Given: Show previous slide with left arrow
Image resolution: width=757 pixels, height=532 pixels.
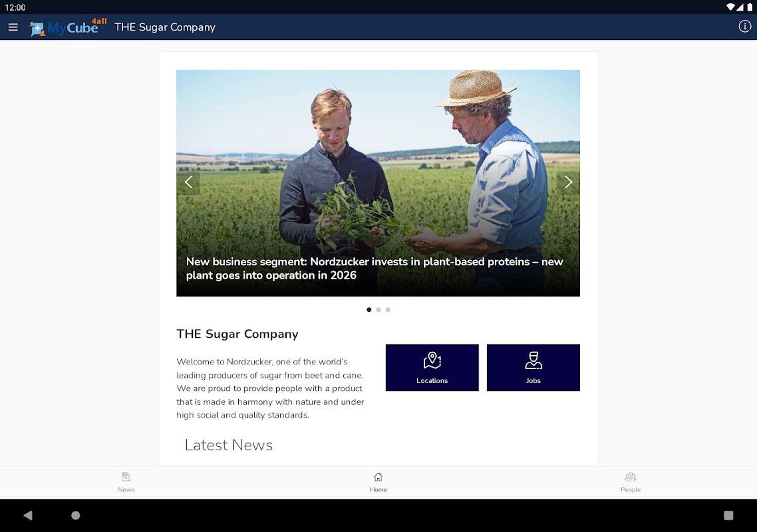Looking at the screenshot, I should (x=188, y=182).
